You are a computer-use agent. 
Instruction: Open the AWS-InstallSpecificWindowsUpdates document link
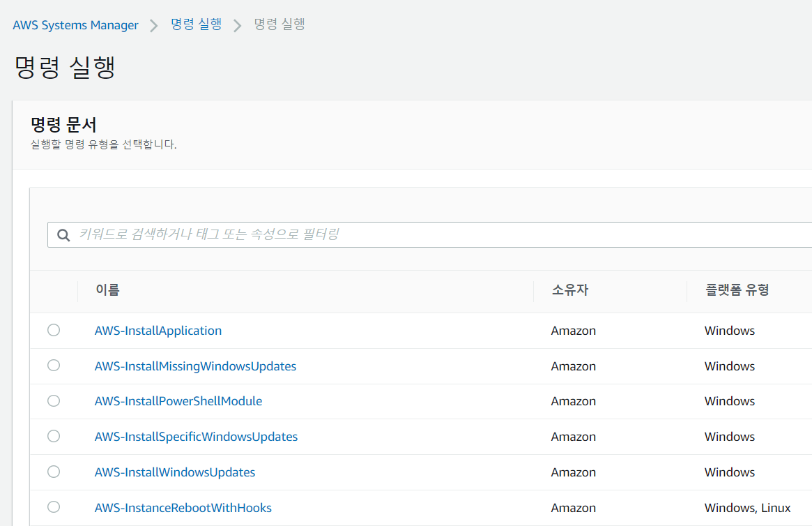tap(196, 436)
